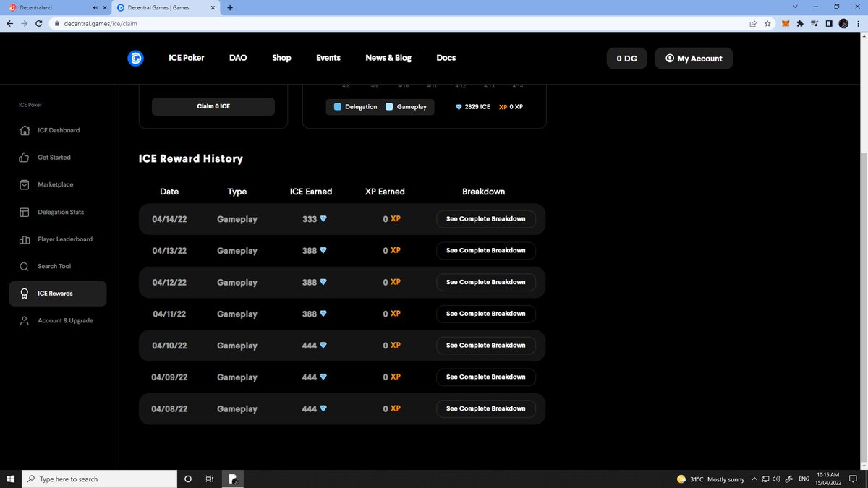Reload the page
868x488 pixels.
[x=38, y=23]
